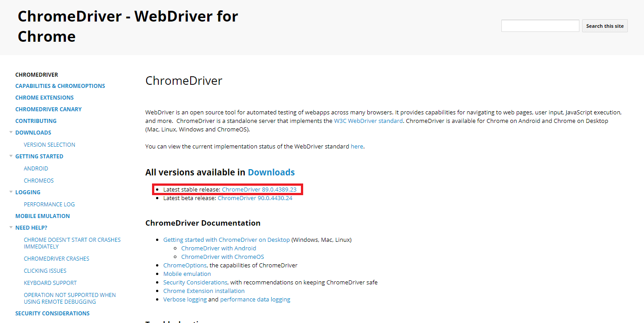Open Getting Started sidebar page
Screen dimensions: 644x323
[x=39, y=157]
